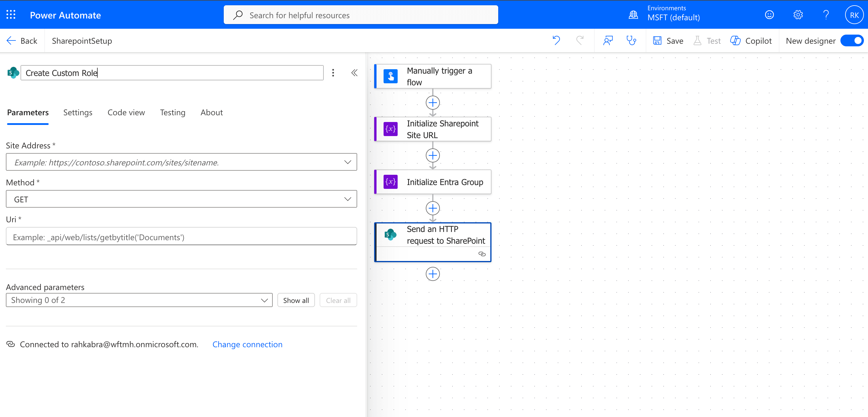The height and width of the screenshot is (417, 868).
Task: Open the Environments globe icon
Action: coord(633,15)
